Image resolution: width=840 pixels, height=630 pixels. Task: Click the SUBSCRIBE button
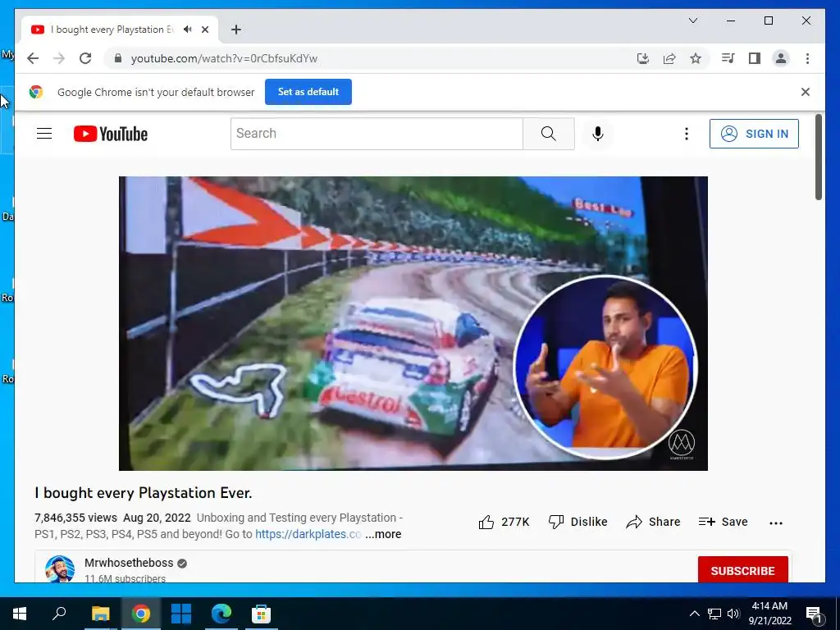(x=742, y=569)
